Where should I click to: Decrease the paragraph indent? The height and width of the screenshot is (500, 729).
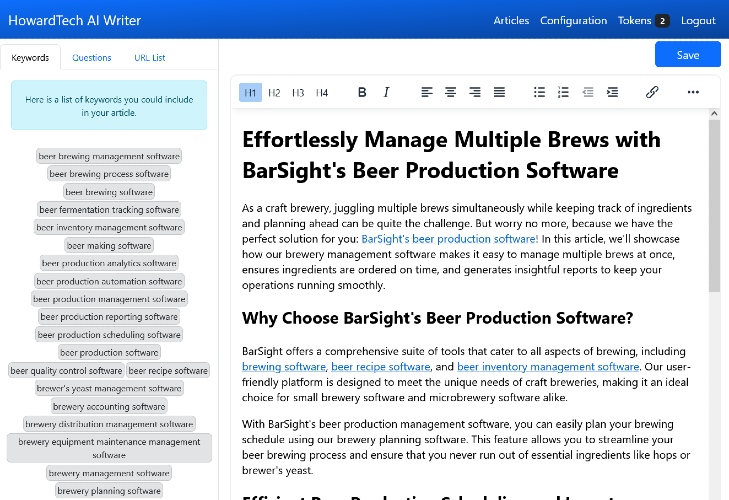pyautogui.click(x=588, y=92)
